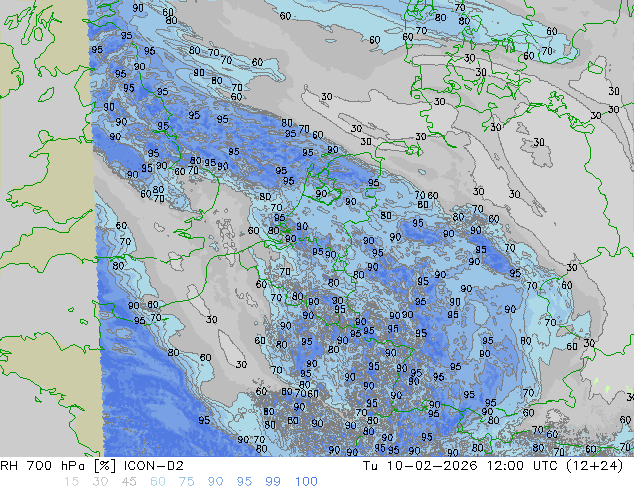Select the date 'Tu 10-02-2026'
Viewport: 634px width, 490px height.
[x=420, y=466]
